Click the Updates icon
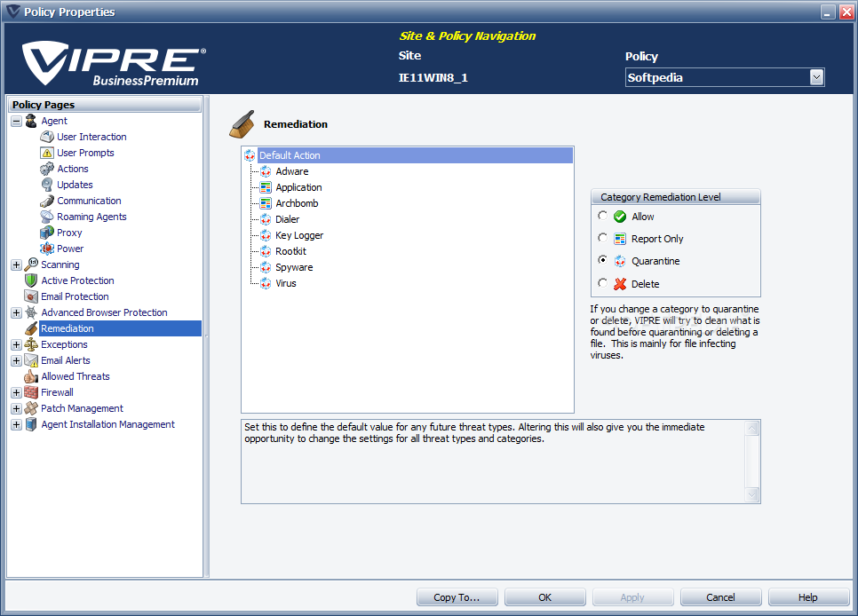Image resolution: width=858 pixels, height=616 pixels. point(47,185)
